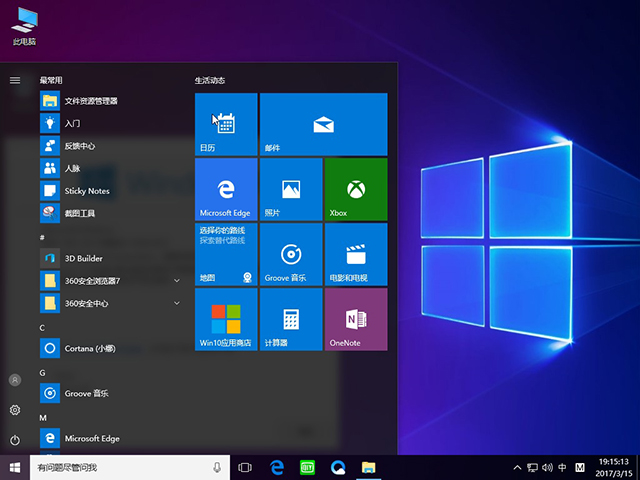Viewport: 640px width, 480px height.
Task: Open the Task View button on taskbar
Action: [245, 467]
